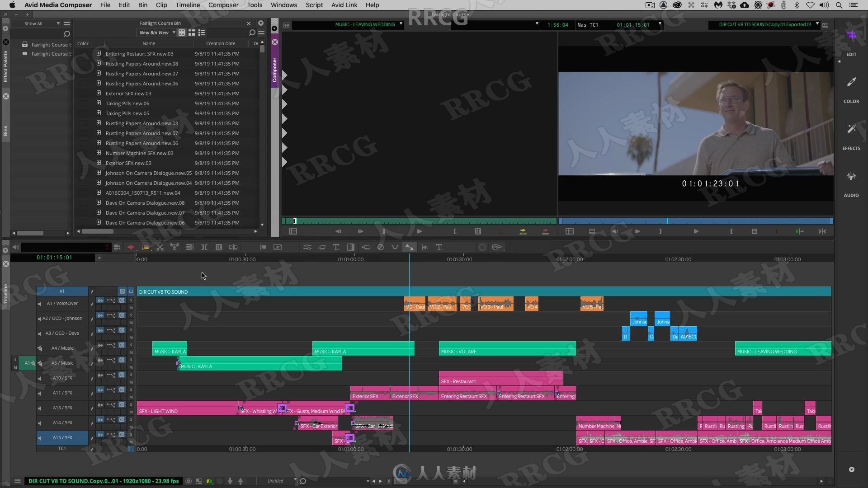Toggle the monitor icon on V1 track
The height and width of the screenshot is (488, 868).
131,291
